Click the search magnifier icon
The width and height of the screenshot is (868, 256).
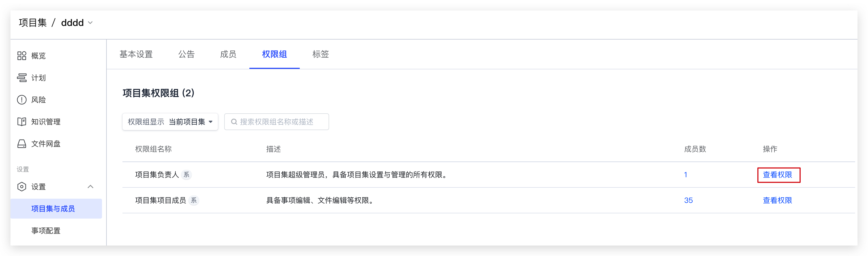234,122
